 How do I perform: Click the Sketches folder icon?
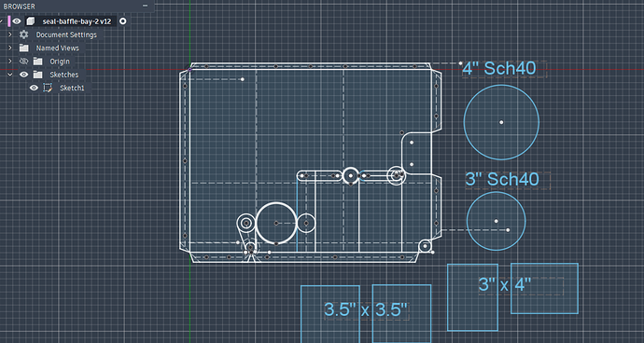(37, 75)
